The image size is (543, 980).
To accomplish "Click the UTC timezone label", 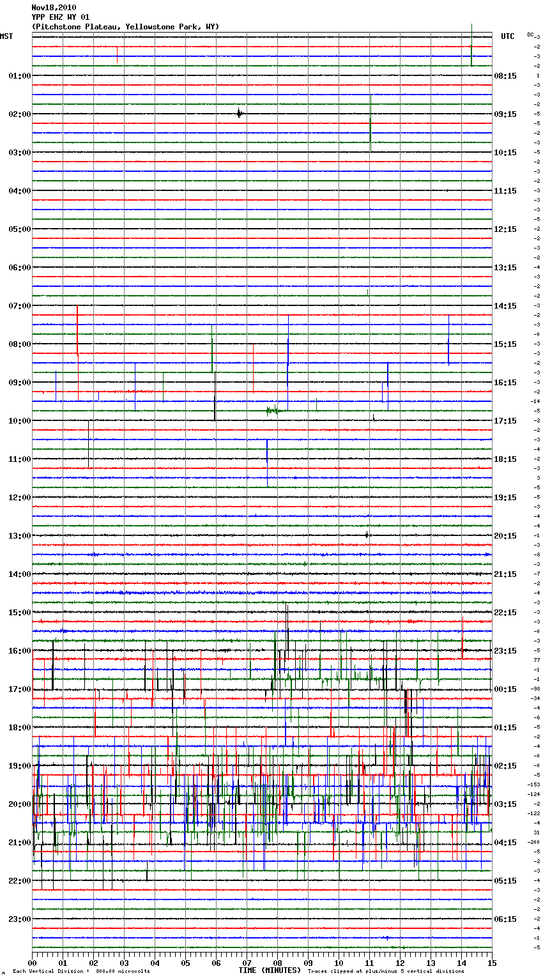I will pos(508,36).
